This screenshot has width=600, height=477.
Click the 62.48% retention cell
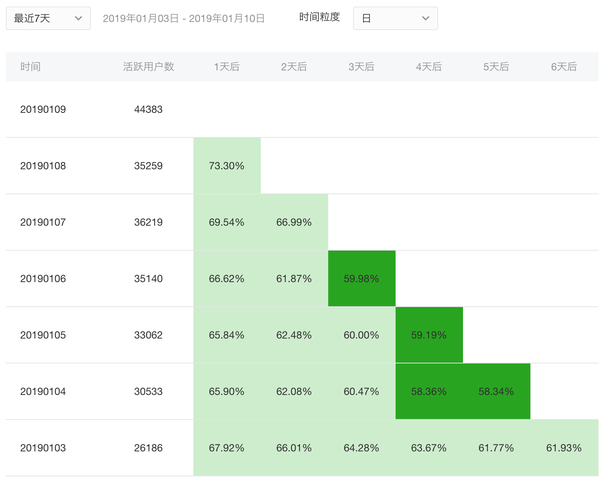click(x=294, y=335)
